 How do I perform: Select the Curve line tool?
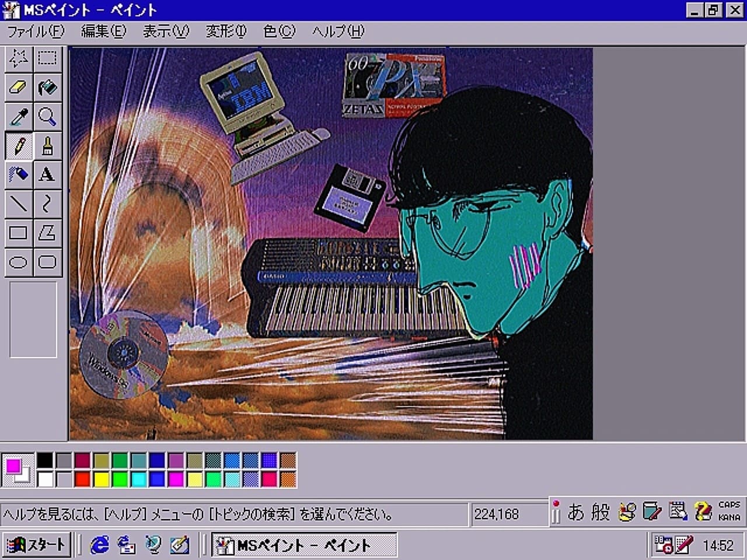pos(47,204)
